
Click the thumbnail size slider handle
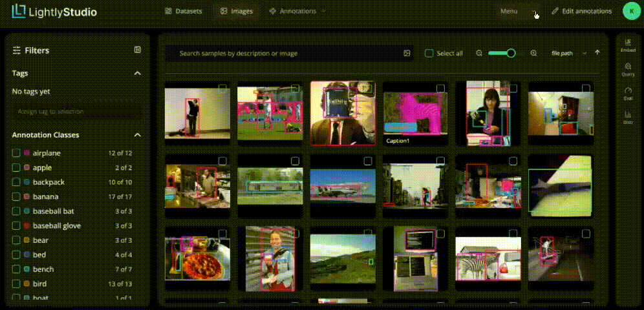tap(511, 53)
